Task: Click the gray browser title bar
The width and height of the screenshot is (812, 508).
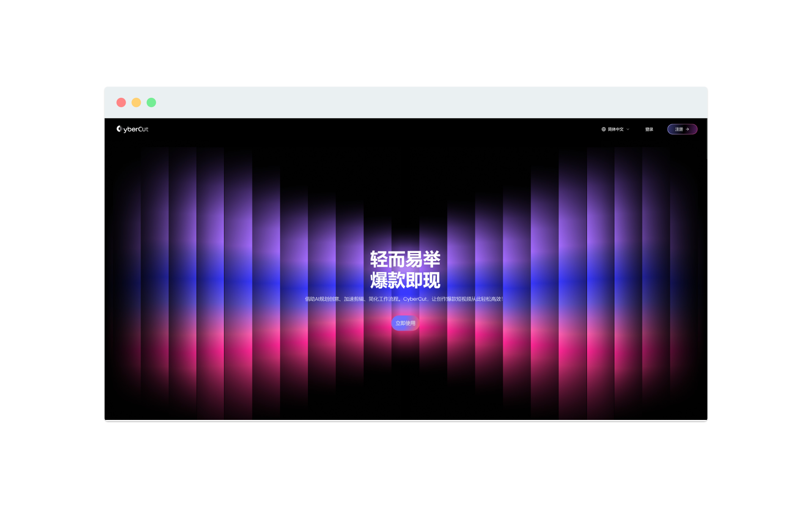Action: click(x=406, y=102)
